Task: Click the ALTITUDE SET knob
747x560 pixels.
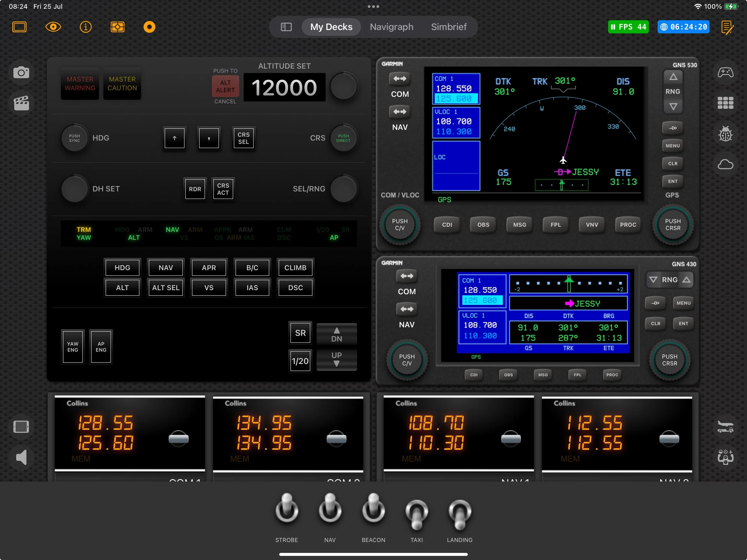Action: point(343,86)
